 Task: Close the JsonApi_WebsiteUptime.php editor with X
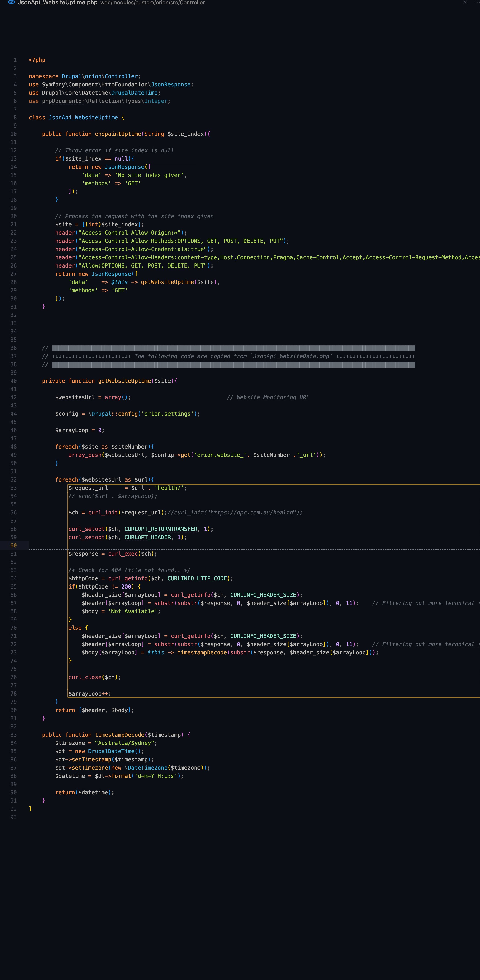(465, 2)
